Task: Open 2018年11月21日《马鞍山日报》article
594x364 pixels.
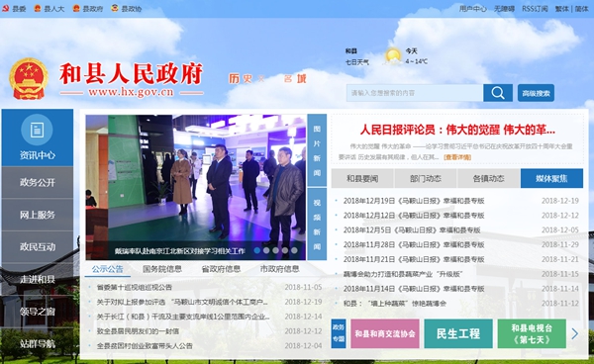Action: coord(414,259)
